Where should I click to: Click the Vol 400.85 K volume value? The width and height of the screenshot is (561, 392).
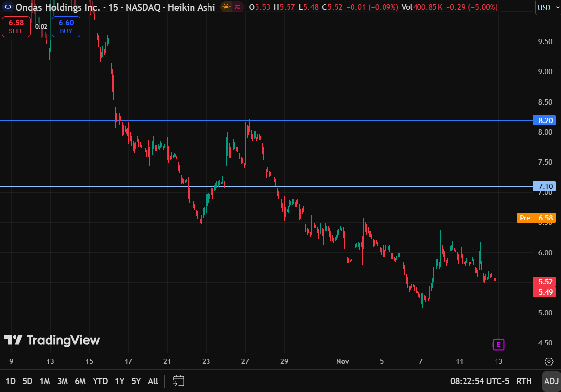(x=422, y=7)
